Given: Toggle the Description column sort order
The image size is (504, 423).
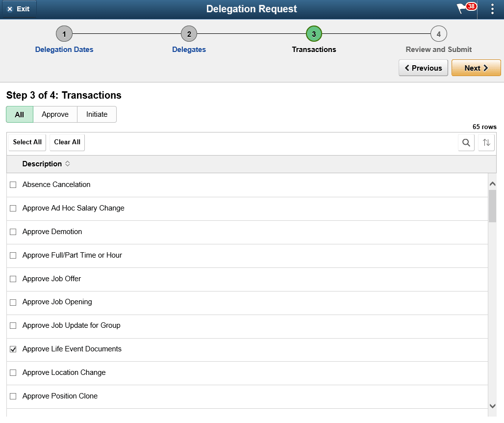Looking at the screenshot, I should click(66, 164).
